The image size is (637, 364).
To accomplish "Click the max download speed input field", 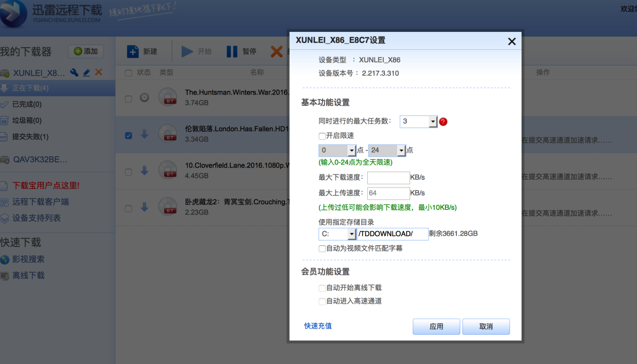I will 388,178.
